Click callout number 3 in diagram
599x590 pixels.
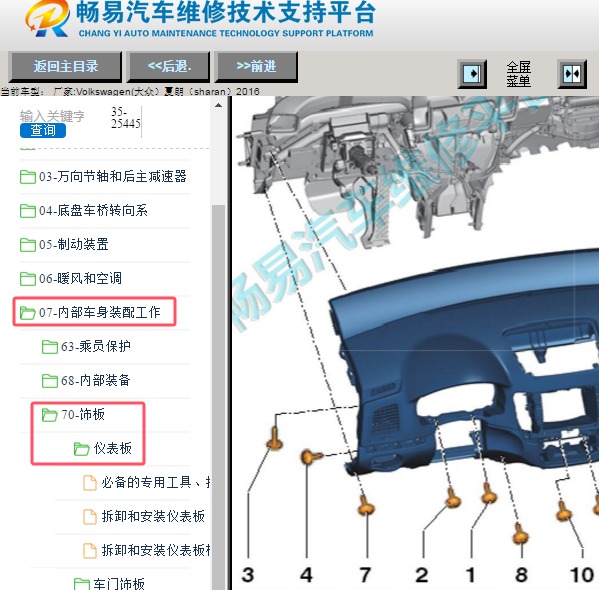pyautogui.click(x=248, y=574)
